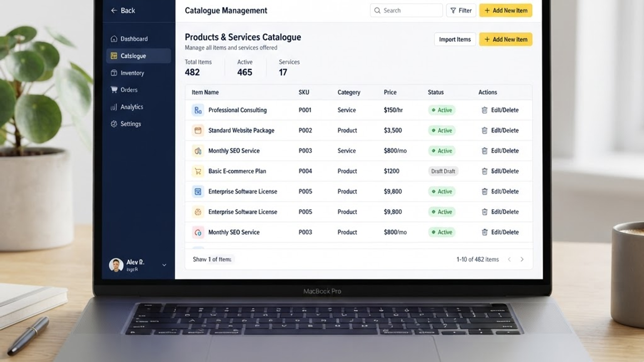Click the Services count "17"
Viewport: 644px width, 362px height.
(283, 72)
